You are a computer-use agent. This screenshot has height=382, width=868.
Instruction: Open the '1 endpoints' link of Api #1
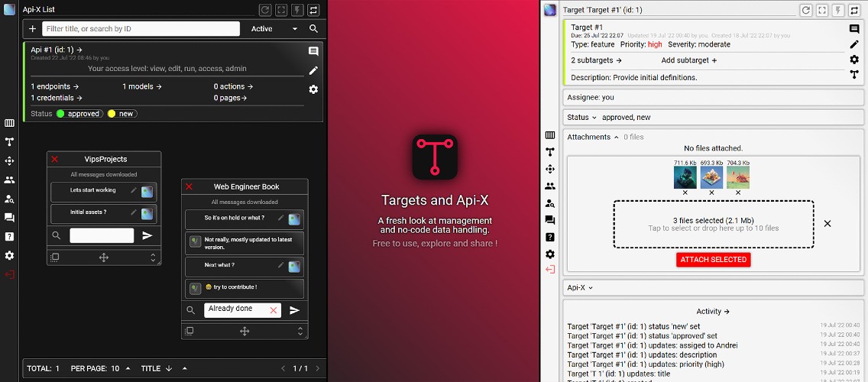[55, 87]
